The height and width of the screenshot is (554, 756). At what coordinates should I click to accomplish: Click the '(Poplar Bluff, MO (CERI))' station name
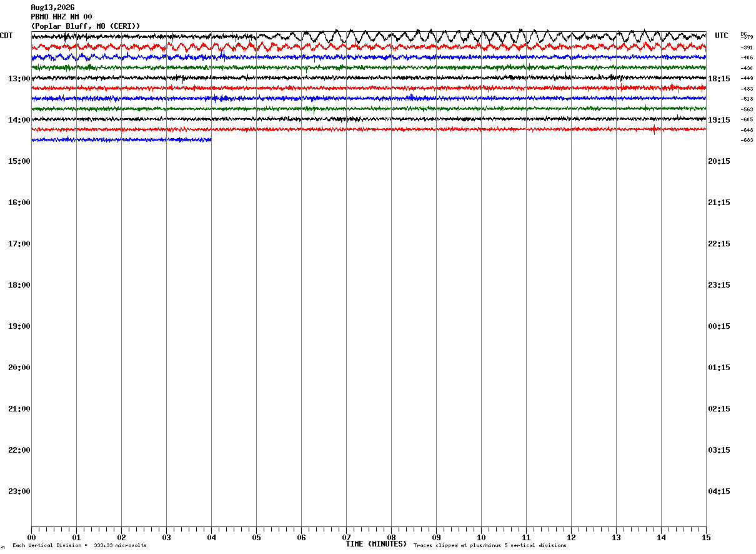(86, 26)
